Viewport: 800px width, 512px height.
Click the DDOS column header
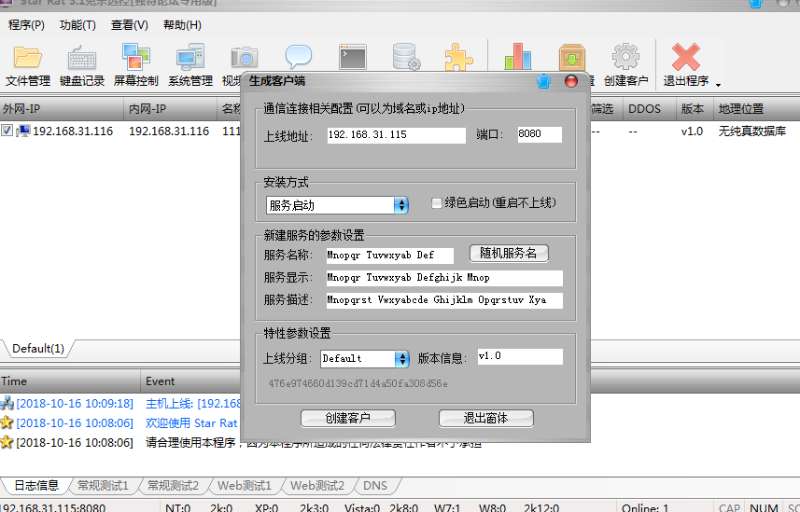click(648, 109)
